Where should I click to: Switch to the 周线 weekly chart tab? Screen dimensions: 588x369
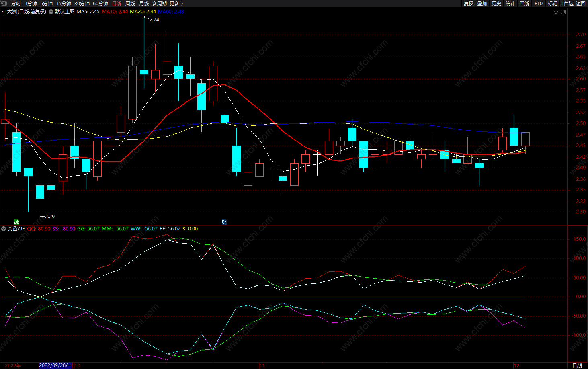pos(130,3)
